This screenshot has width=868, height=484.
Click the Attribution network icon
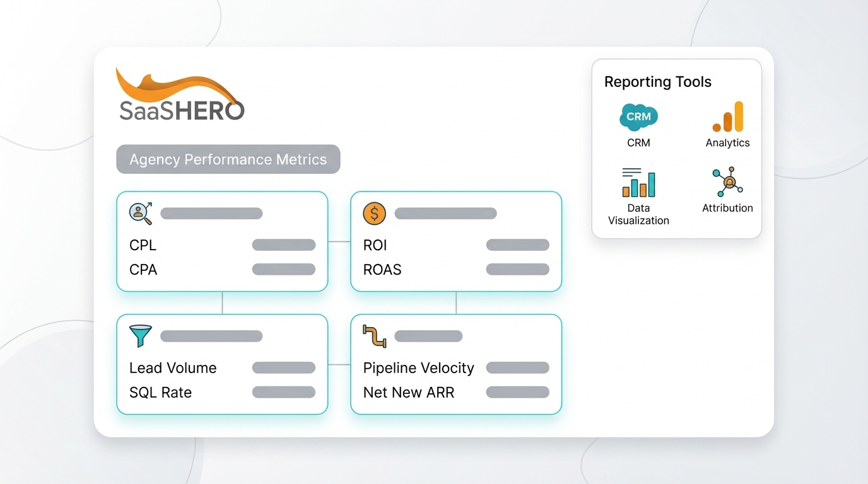click(727, 182)
